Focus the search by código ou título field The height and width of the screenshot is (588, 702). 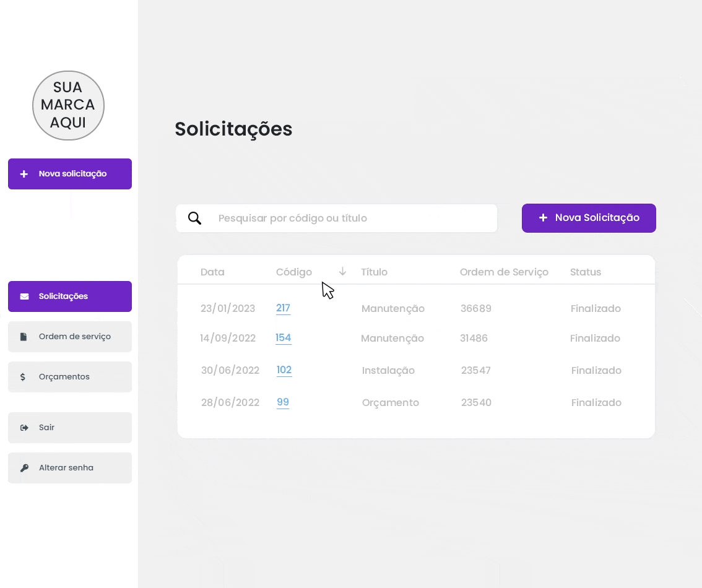pos(353,218)
